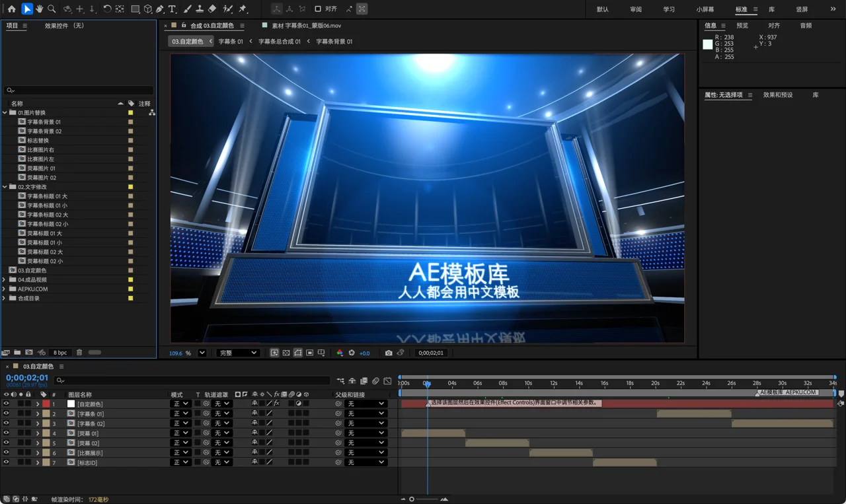The image size is (846, 504).
Task: Click the 8 bpc color depth button
Action: [x=60, y=353]
